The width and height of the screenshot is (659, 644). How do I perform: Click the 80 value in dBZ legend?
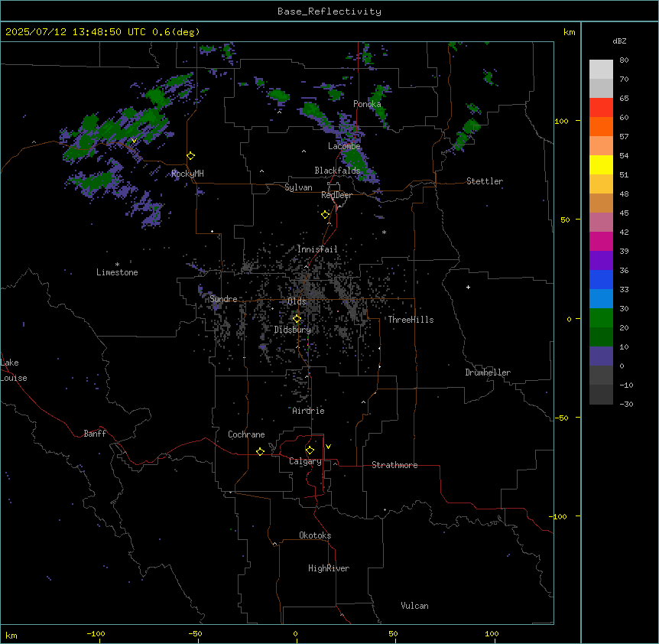pos(624,60)
